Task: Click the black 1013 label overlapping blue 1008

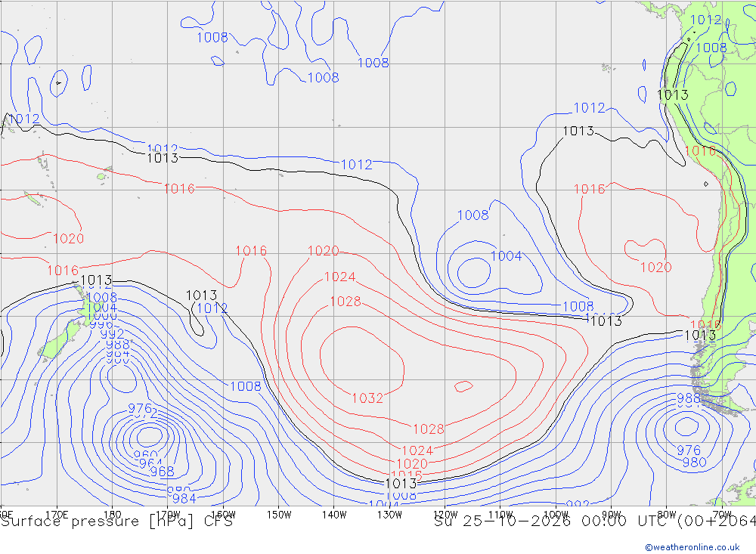Action: pyautogui.click(x=401, y=483)
